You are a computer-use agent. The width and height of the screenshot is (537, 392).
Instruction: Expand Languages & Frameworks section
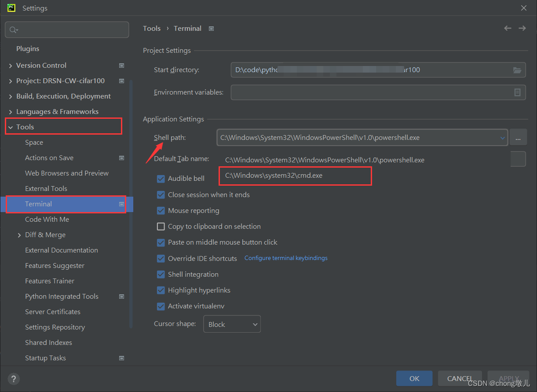coord(11,112)
